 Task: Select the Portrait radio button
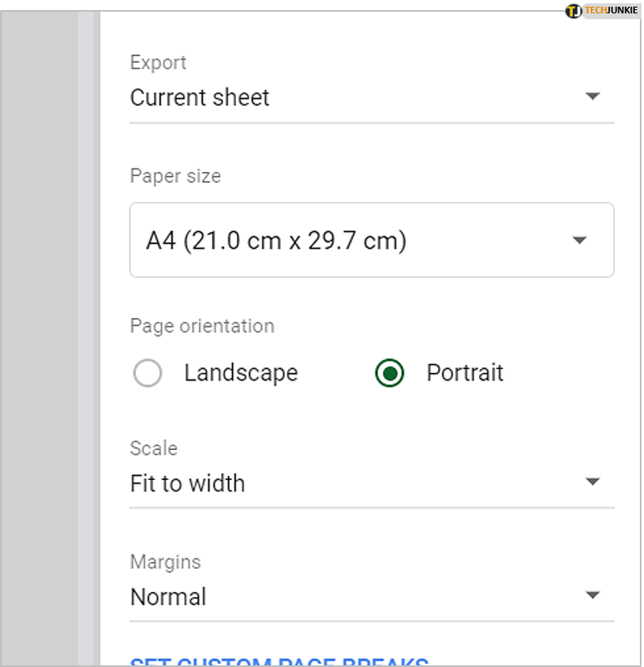tap(390, 373)
